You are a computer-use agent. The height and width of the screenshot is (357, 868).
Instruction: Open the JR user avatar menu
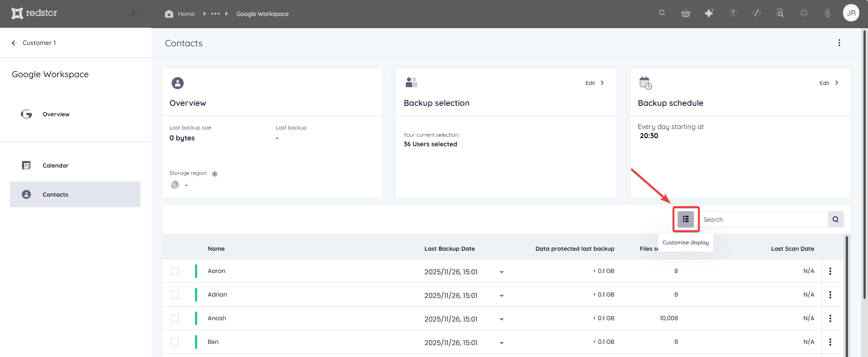coord(851,13)
